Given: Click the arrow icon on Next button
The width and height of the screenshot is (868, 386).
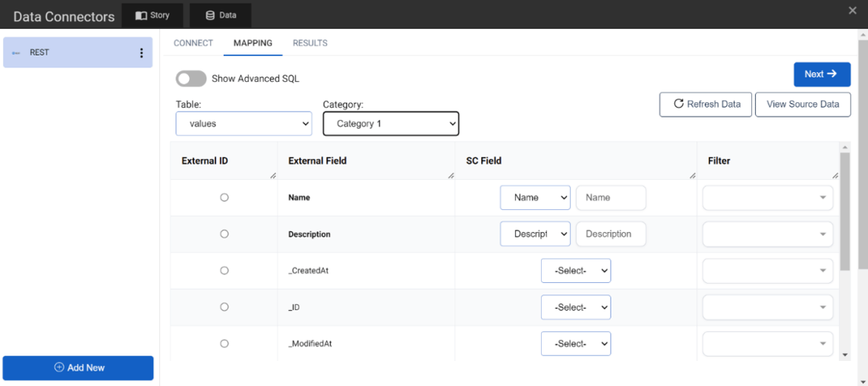Looking at the screenshot, I should [832, 74].
